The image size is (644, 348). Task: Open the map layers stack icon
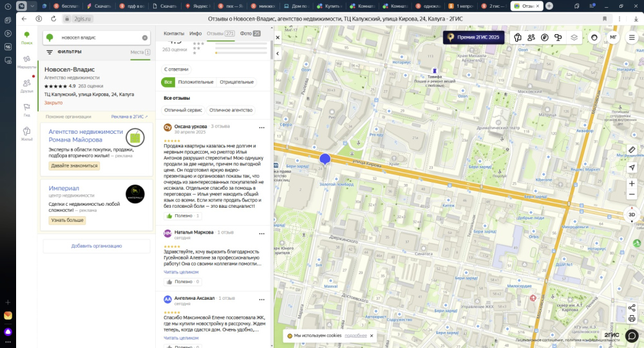click(574, 37)
